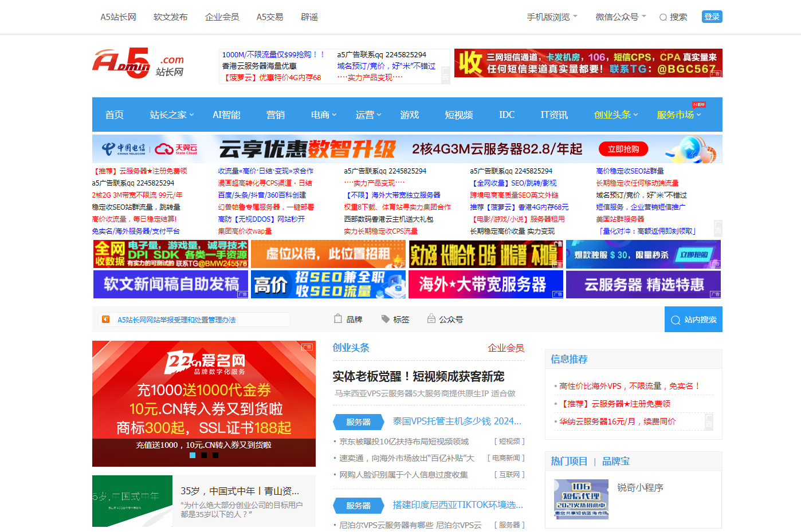Open 华纳云服务器16元/月 recommendation
801x532 pixels.
pos(617,421)
